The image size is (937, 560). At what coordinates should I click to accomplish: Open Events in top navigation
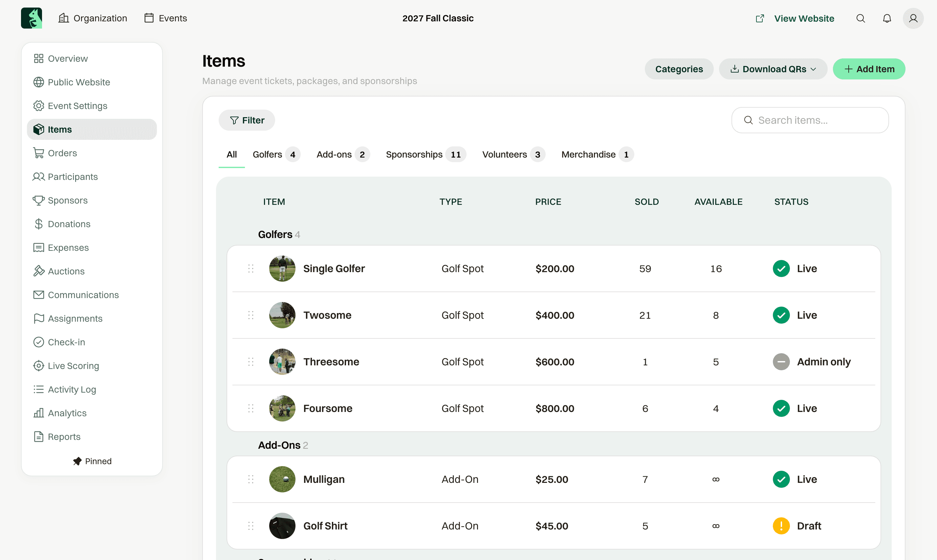[x=165, y=18]
